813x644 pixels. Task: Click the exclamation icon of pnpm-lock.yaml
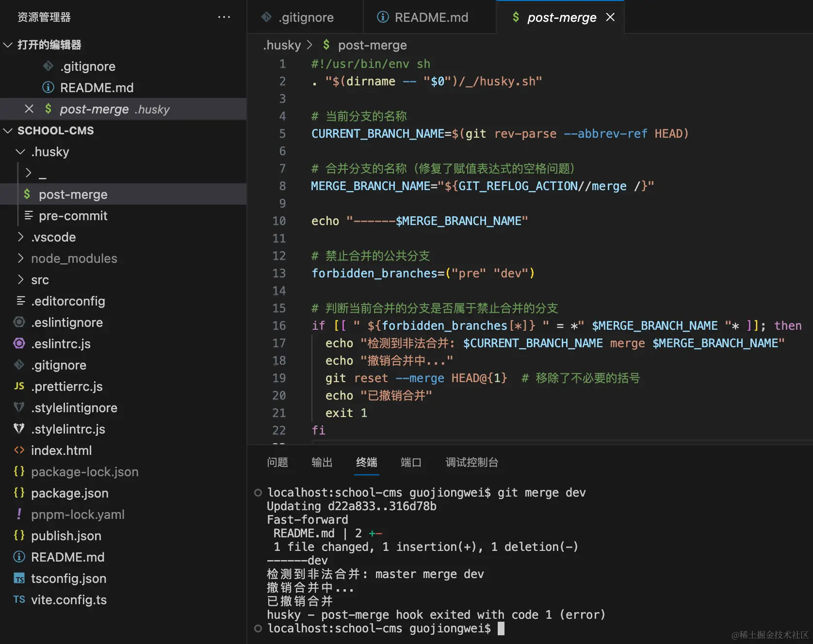tap(19, 514)
